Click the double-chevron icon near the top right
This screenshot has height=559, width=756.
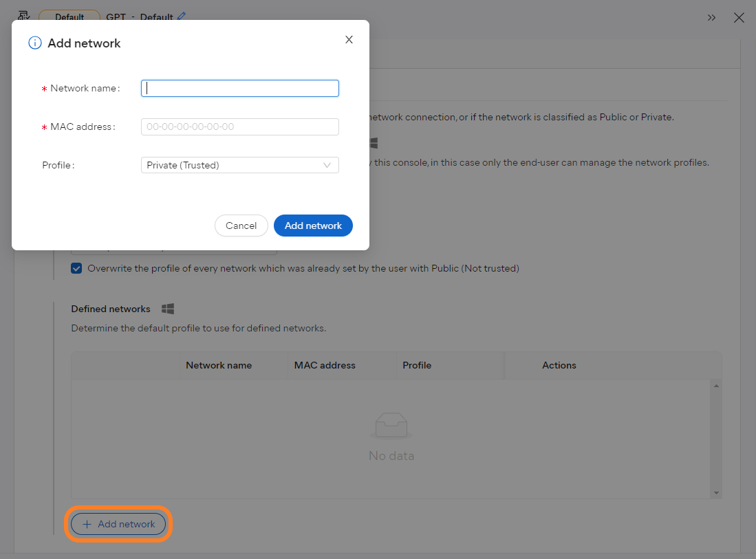pyautogui.click(x=711, y=18)
